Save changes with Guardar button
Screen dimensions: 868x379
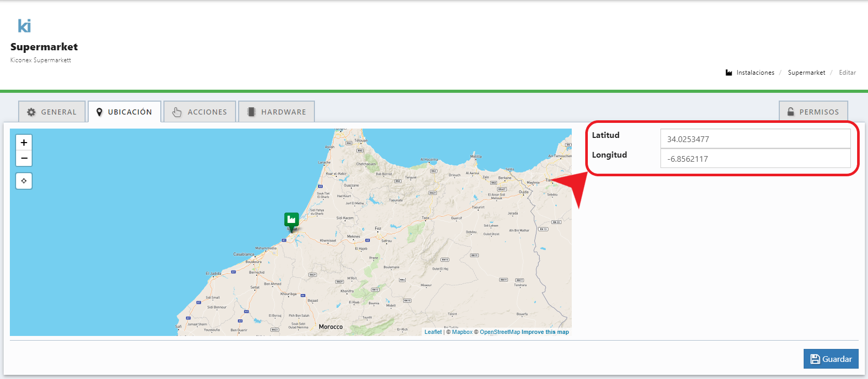click(x=831, y=359)
